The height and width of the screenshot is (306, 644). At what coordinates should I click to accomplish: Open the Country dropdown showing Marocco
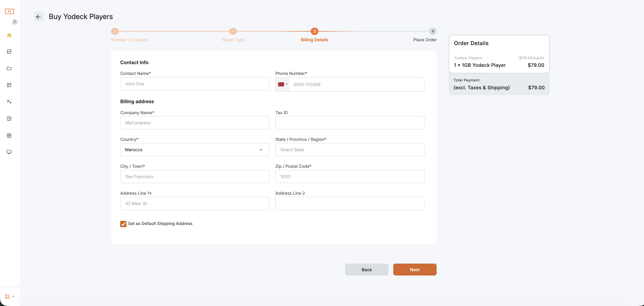195,150
